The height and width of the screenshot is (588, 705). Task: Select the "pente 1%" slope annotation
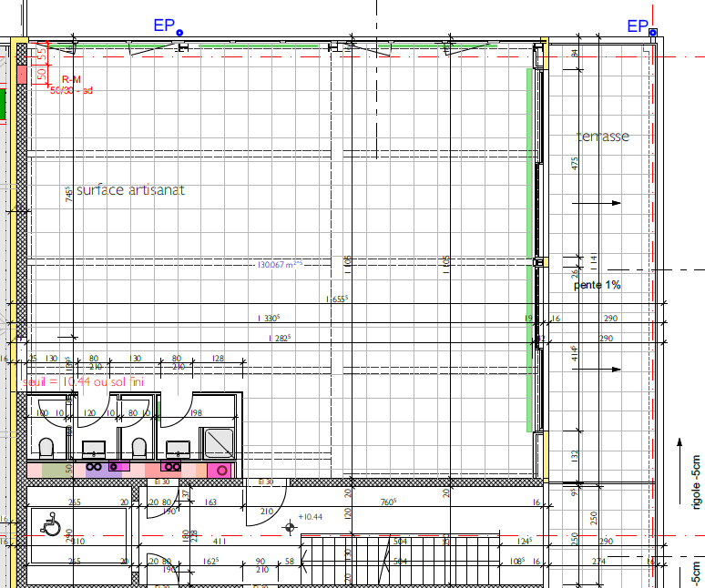(598, 285)
